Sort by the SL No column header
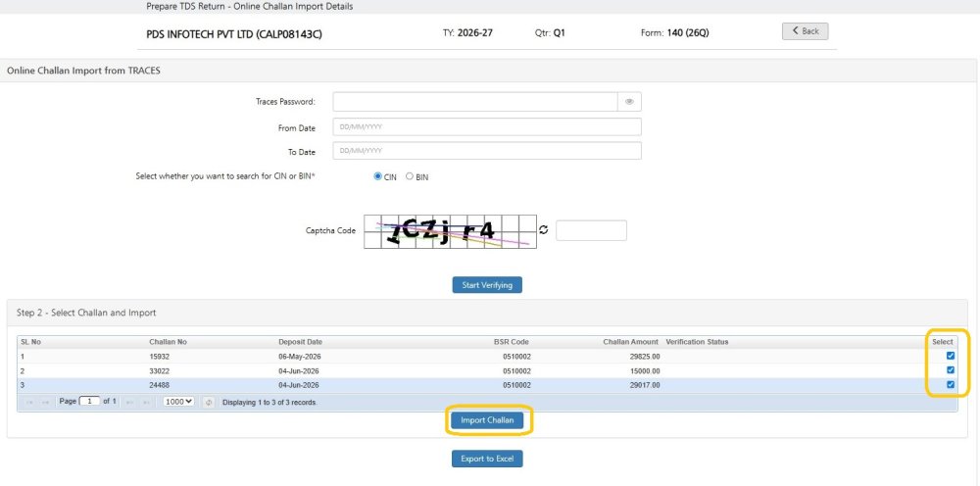 tap(30, 342)
